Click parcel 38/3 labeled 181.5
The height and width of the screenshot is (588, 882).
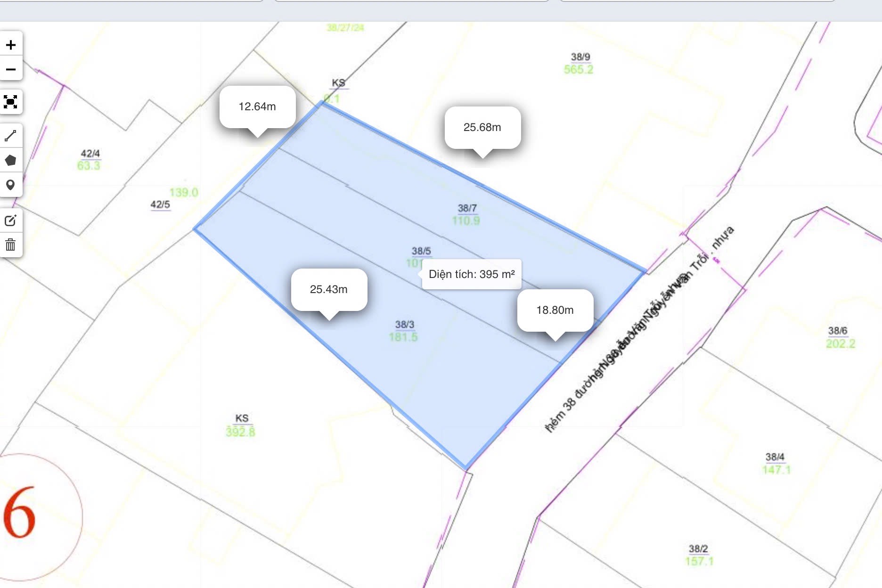click(x=404, y=331)
